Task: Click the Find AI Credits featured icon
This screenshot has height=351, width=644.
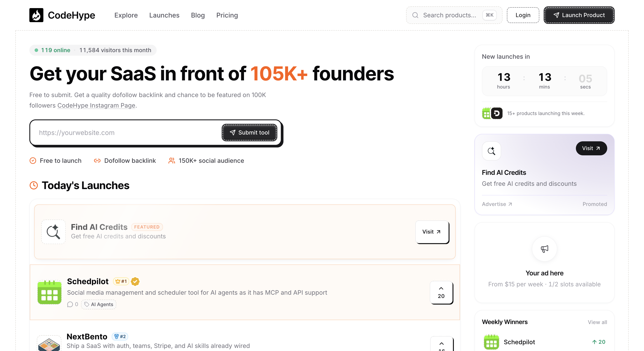Action: click(53, 232)
